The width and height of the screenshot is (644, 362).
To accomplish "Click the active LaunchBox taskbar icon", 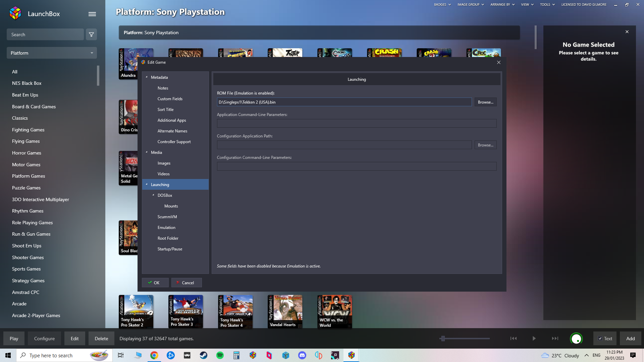I will coord(352,355).
